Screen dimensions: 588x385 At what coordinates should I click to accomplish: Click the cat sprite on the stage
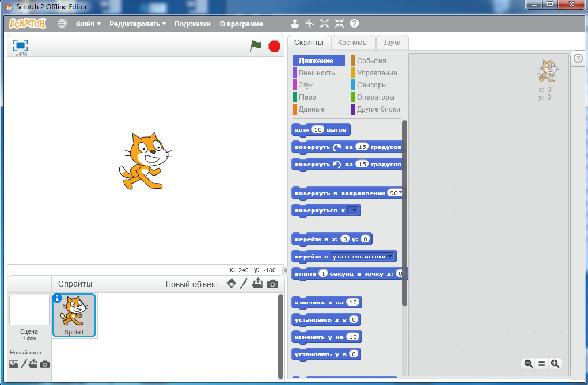point(145,161)
